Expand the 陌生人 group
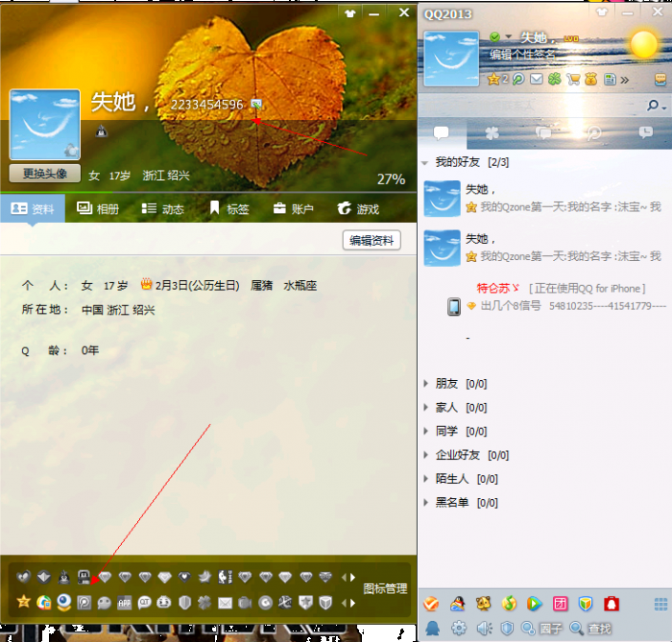The width and height of the screenshot is (672, 642). click(x=425, y=479)
